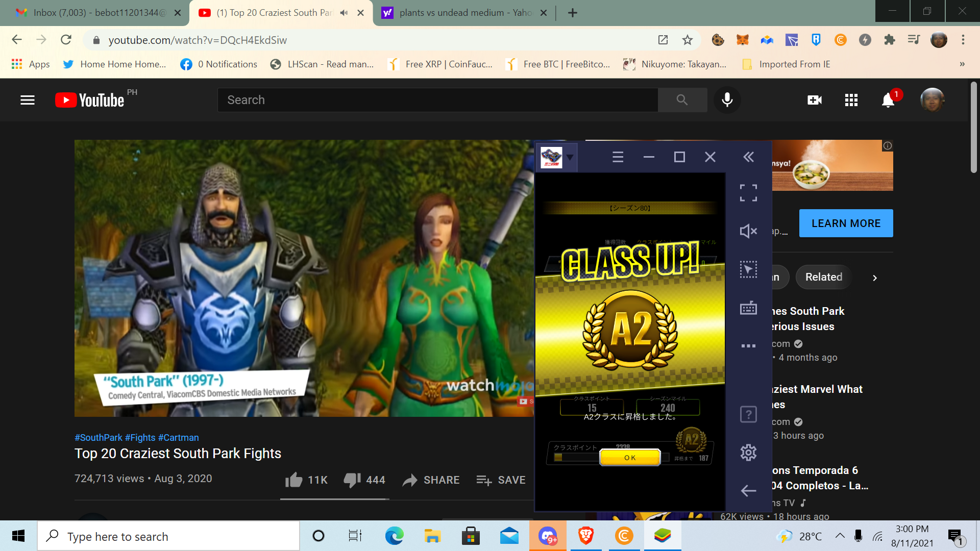Click into the YouTube search field

[x=438, y=100]
